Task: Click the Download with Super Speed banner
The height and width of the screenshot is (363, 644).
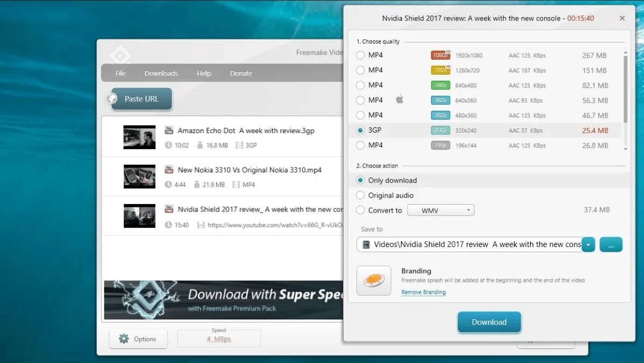Action: click(x=224, y=300)
